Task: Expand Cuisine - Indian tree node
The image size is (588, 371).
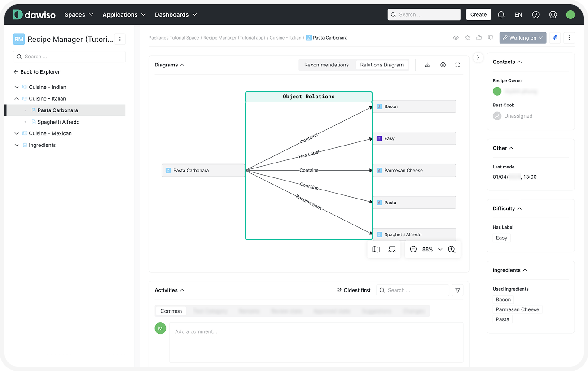Action: [17, 87]
